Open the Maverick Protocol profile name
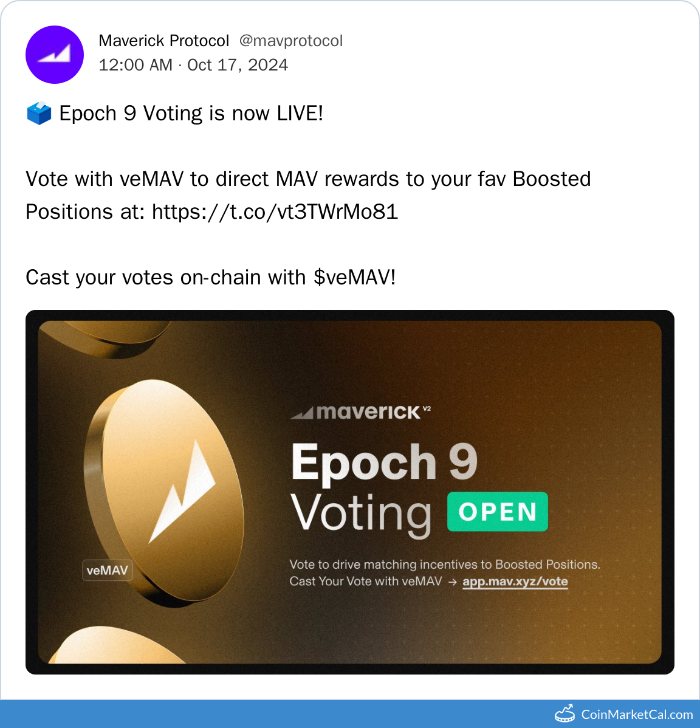This screenshot has height=728, width=700. 164,41
